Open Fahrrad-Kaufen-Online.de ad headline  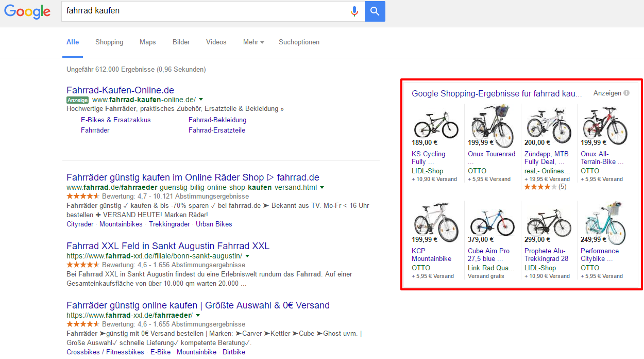(121, 90)
